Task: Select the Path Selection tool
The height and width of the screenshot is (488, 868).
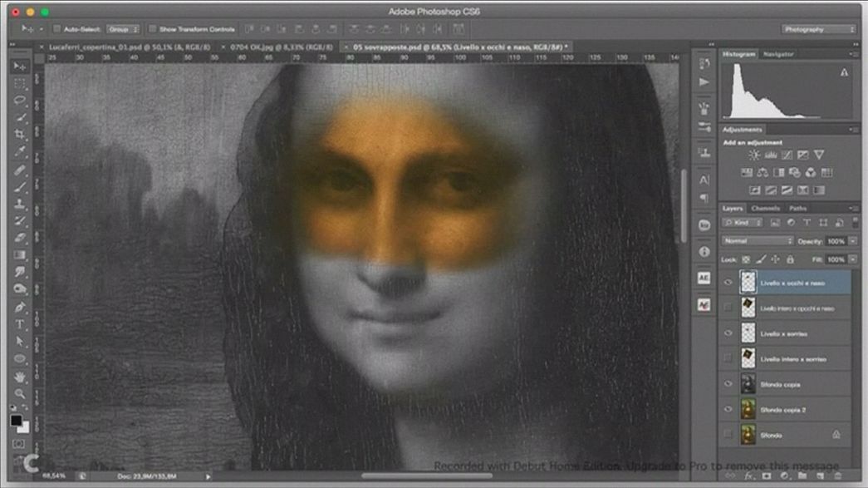Action: click(20, 341)
